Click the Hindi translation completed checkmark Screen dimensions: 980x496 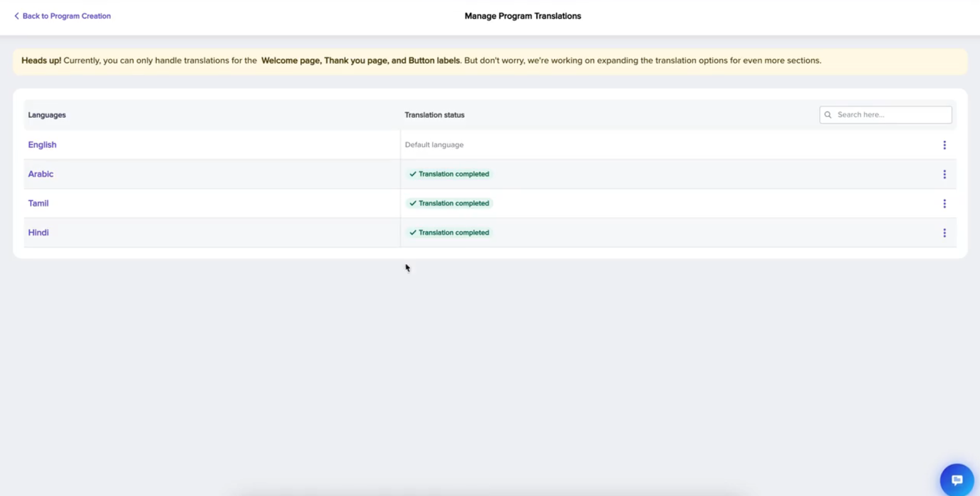(413, 233)
